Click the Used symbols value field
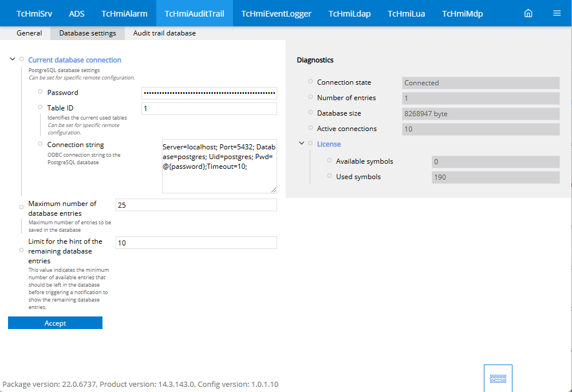This screenshot has height=392, width=572. point(496,177)
